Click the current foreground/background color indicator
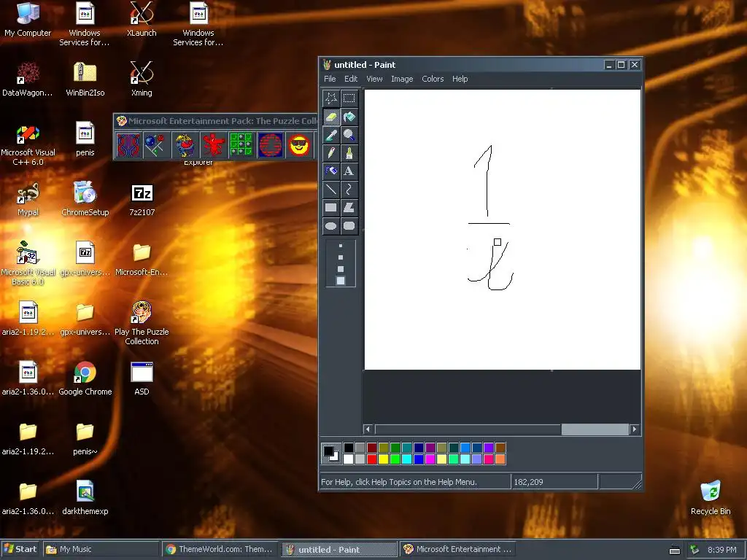 click(331, 453)
